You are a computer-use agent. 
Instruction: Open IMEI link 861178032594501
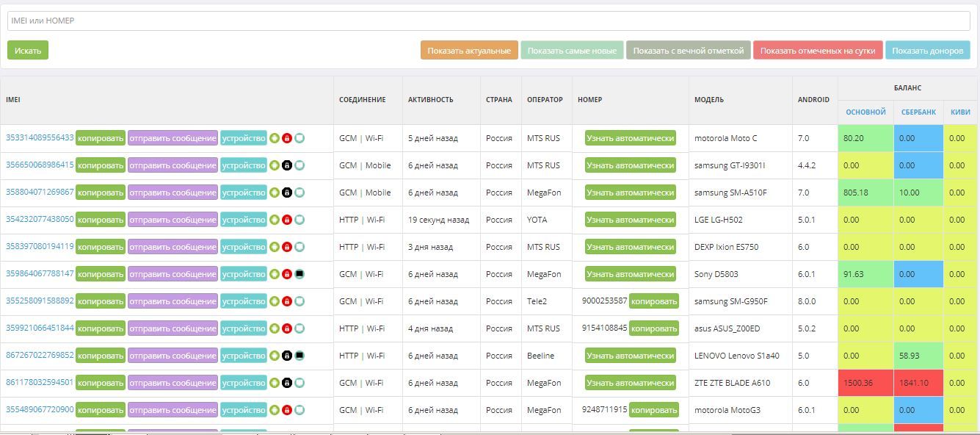click(x=40, y=382)
